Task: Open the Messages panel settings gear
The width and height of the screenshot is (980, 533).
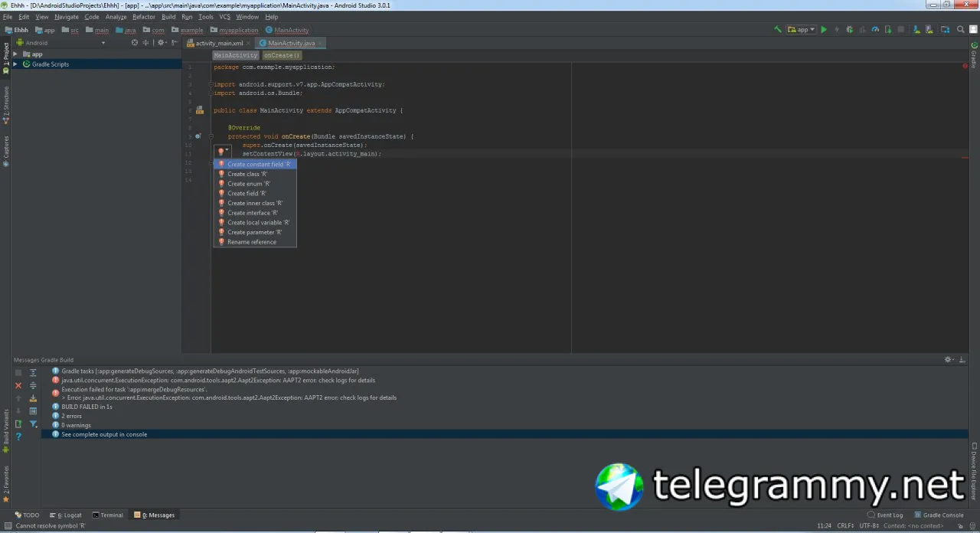Action: tap(949, 359)
